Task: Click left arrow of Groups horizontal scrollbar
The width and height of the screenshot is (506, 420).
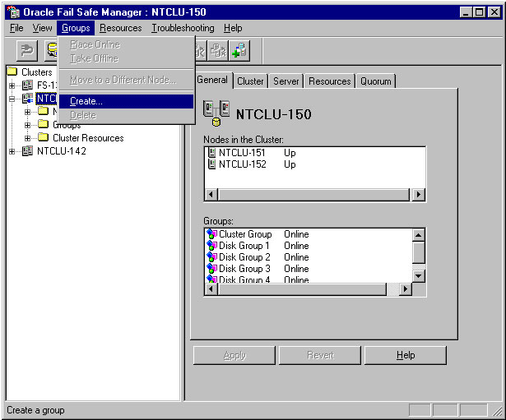Action: [211, 288]
